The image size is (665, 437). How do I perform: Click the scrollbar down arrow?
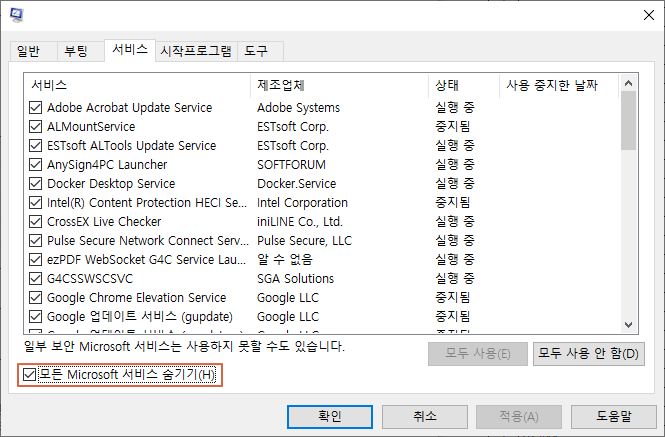(x=629, y=325)
